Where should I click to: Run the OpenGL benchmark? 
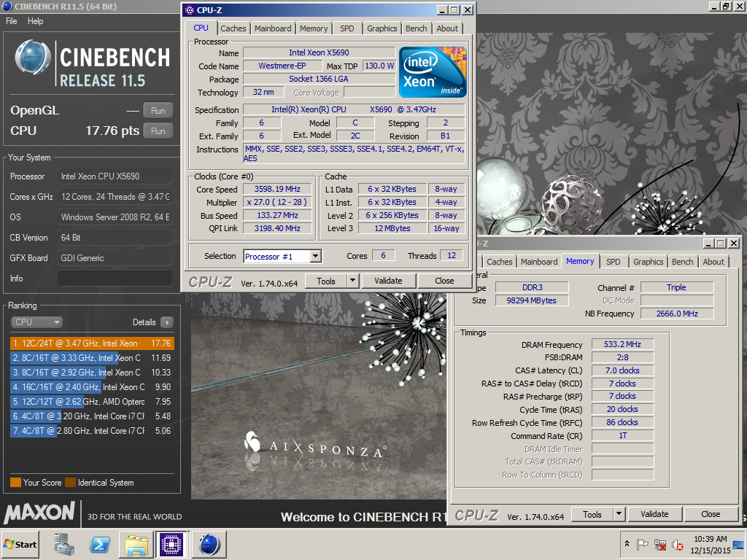(x=158, y=111)
